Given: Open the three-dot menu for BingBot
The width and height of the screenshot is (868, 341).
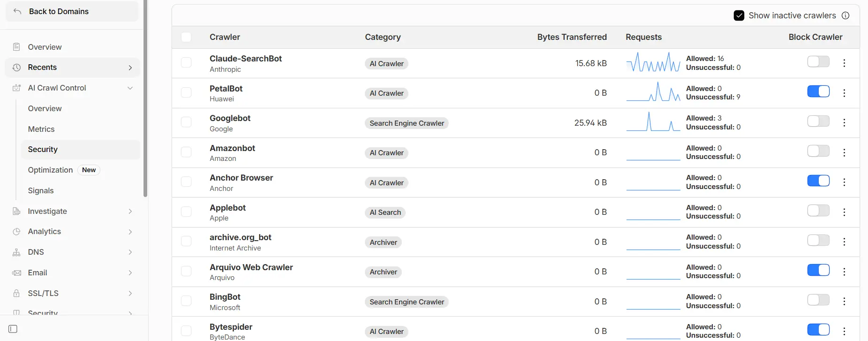Looking at the screenshot, I should [844, 301].
